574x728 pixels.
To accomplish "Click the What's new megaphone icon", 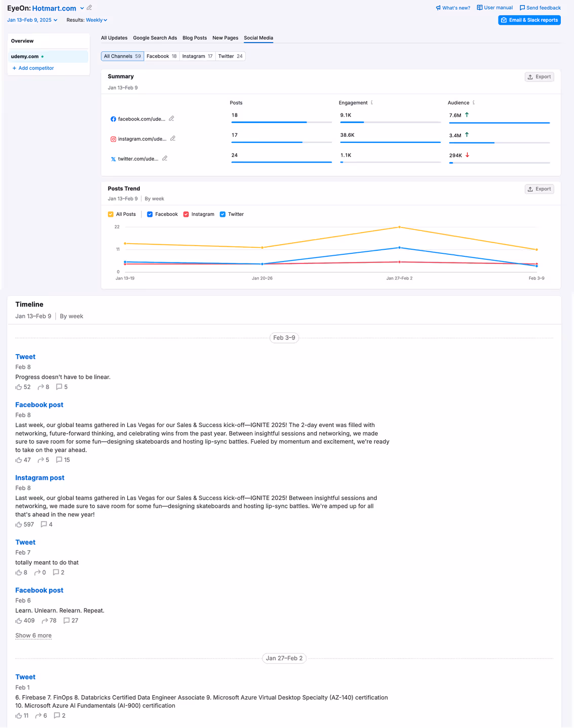I will pos(438,8).
